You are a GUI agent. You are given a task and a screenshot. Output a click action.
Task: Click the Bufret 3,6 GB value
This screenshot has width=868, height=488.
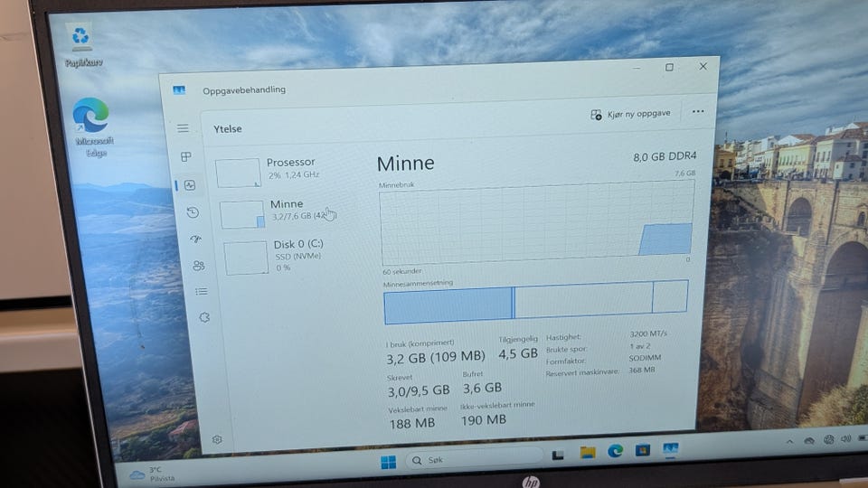(x=482, y=388)
